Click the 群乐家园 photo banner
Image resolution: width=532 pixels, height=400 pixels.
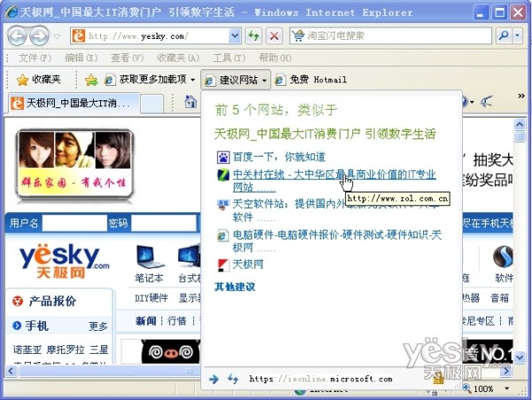point(74,166)
